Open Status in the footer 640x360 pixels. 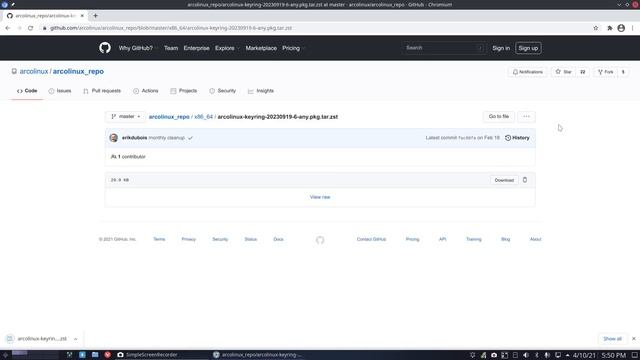tap(251, 239)
